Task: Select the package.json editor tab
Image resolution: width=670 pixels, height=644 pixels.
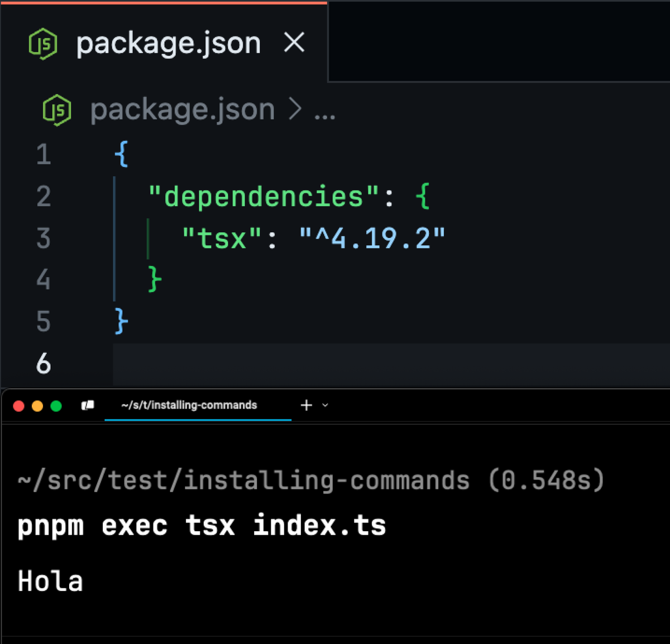Action: 164,42
